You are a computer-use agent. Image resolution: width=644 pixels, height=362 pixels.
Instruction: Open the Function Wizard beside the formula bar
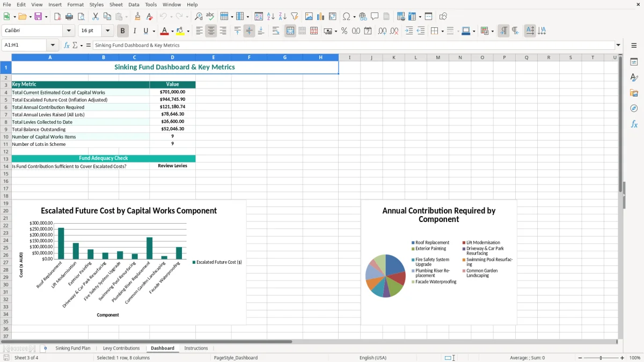pyautogui.click(x=67, y=45)
